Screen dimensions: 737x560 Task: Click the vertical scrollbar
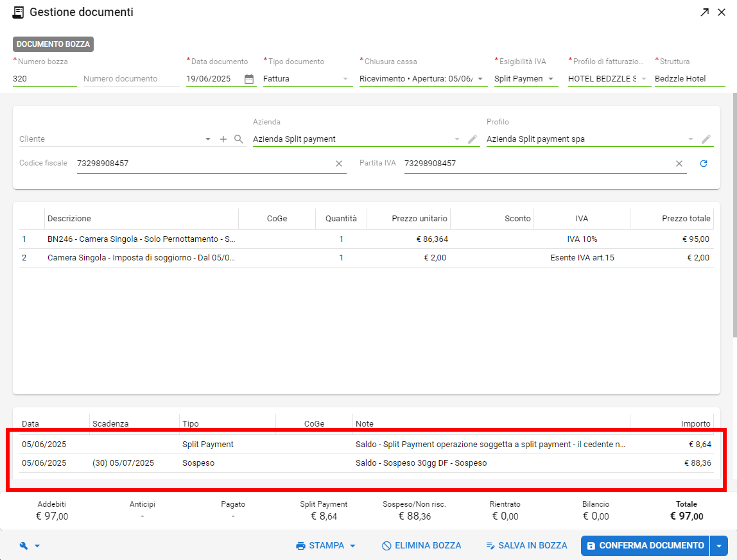pyautogui.click(x=734, y=215)
